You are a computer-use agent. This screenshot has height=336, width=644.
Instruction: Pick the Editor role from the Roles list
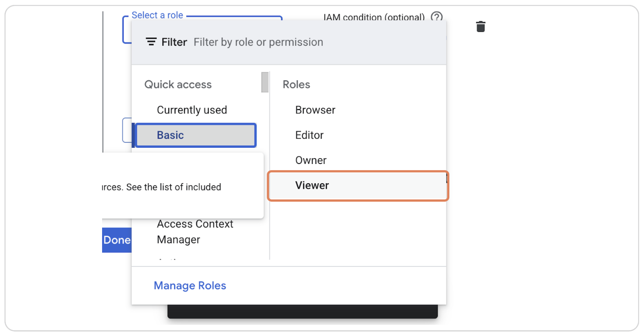[309, 135]
